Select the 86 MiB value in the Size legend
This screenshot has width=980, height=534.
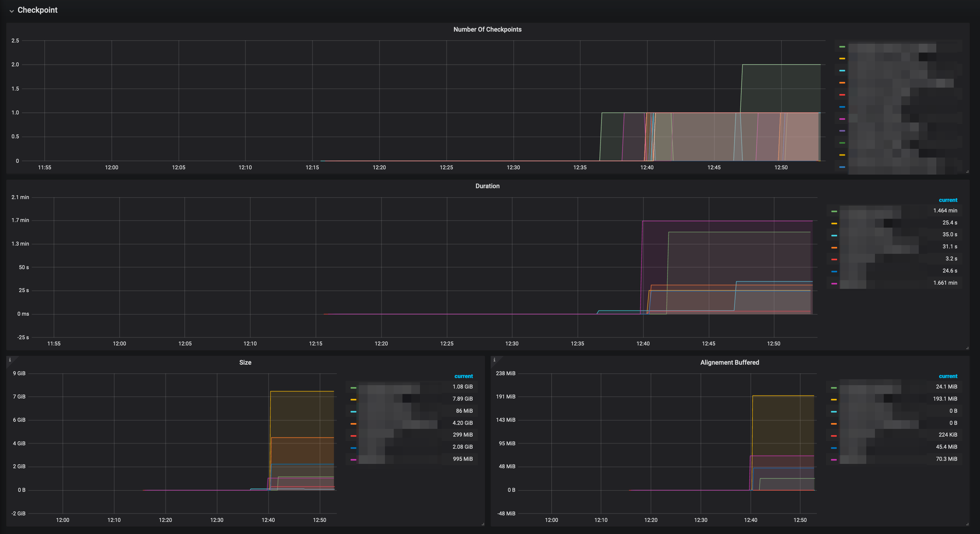pos(464,411)
